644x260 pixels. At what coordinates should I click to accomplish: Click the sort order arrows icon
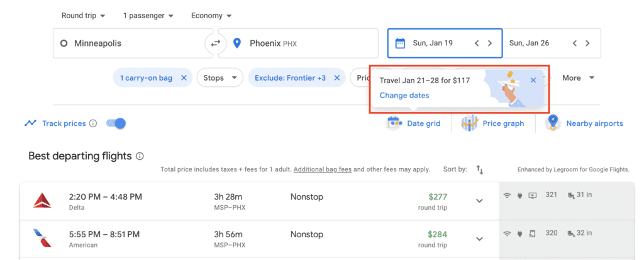click(x=480, y=169)
